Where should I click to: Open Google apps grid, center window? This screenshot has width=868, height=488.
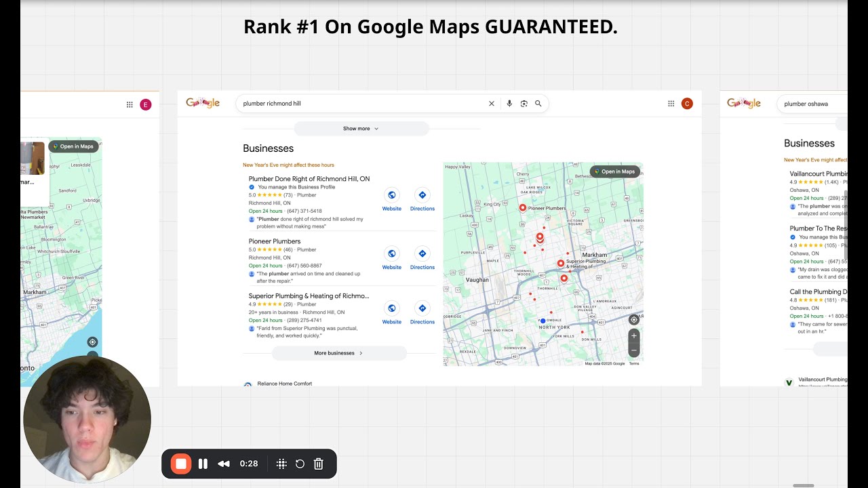coord(671,104)
